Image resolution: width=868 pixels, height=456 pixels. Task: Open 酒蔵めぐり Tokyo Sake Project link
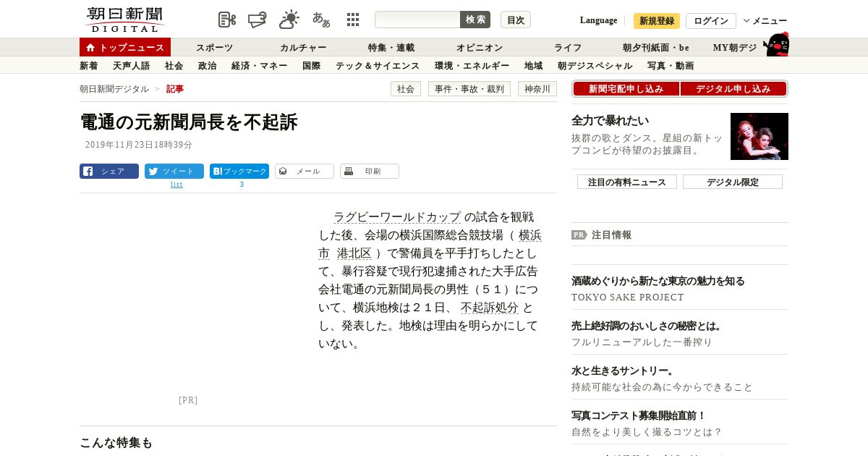tap(658, 281)
